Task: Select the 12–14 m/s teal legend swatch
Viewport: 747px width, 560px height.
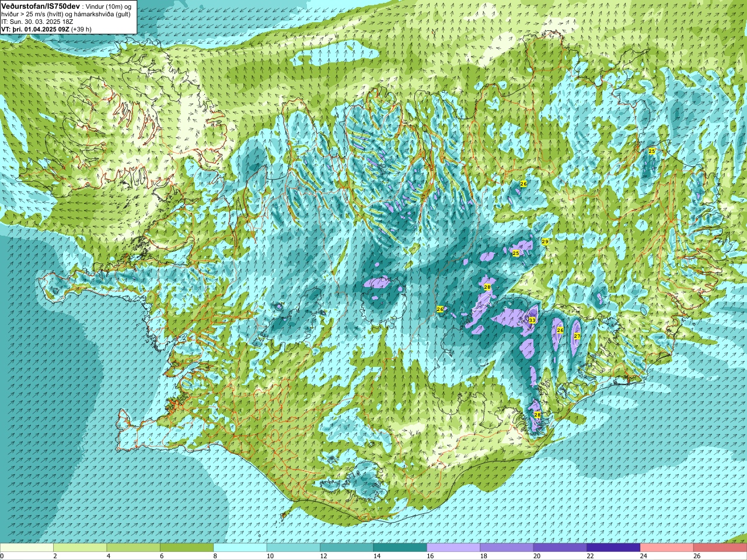Action: 347,548
